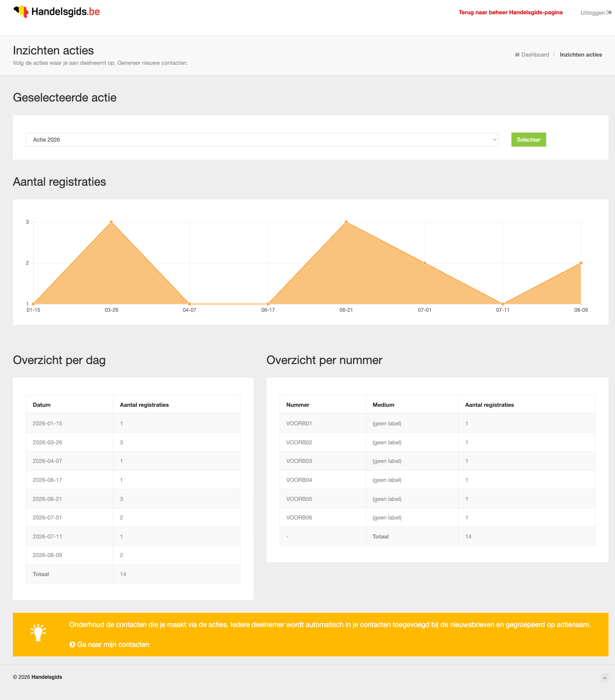
Task: Click the chart data point at 06-17
Action: click(x=268, y=304)
